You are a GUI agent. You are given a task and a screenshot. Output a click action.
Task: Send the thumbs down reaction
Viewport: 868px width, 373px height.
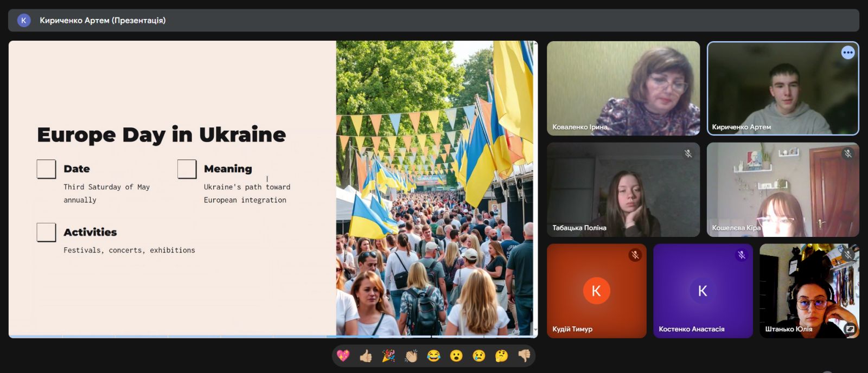click(x=524, y=356)
